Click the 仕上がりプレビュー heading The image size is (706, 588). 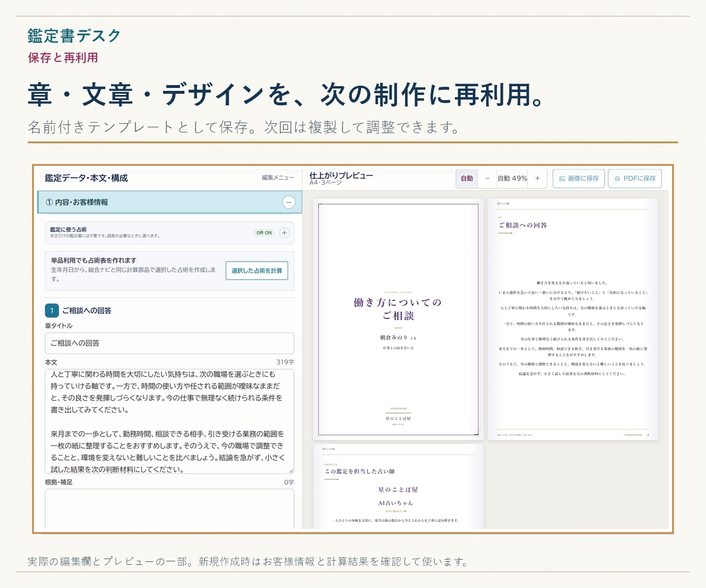(341, 175)
